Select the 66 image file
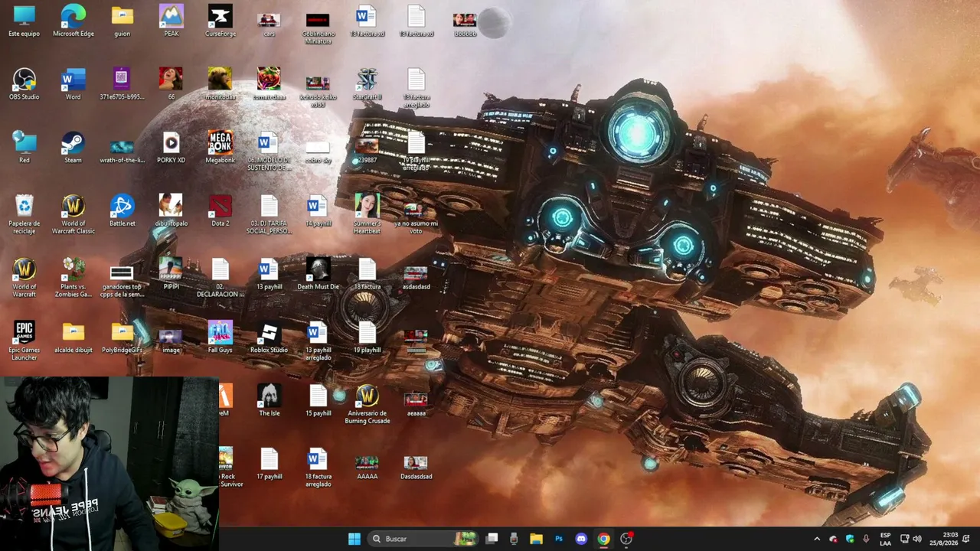 pyautogui.click(x=171, y=84)
